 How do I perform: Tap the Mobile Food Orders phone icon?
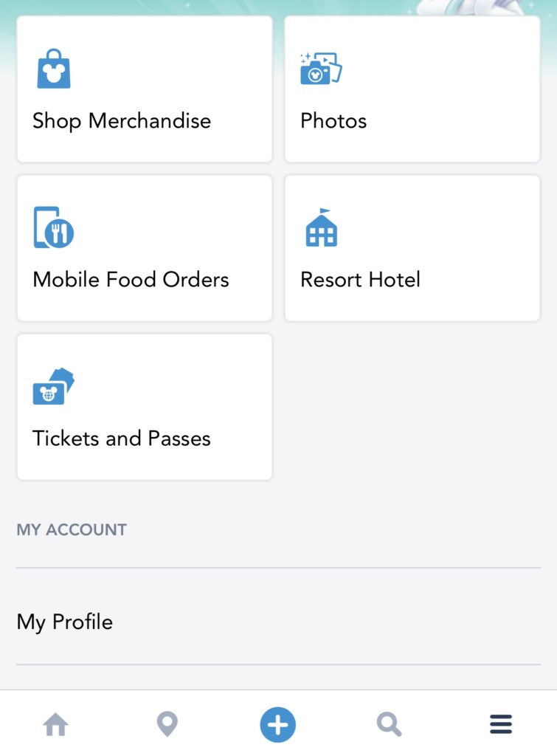[54, 227]
